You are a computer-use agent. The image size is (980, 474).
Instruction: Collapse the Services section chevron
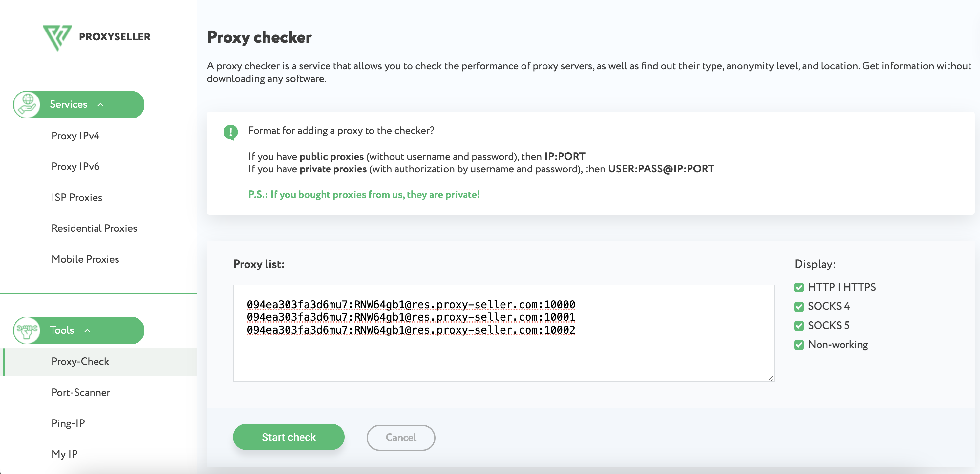(100, 105)
